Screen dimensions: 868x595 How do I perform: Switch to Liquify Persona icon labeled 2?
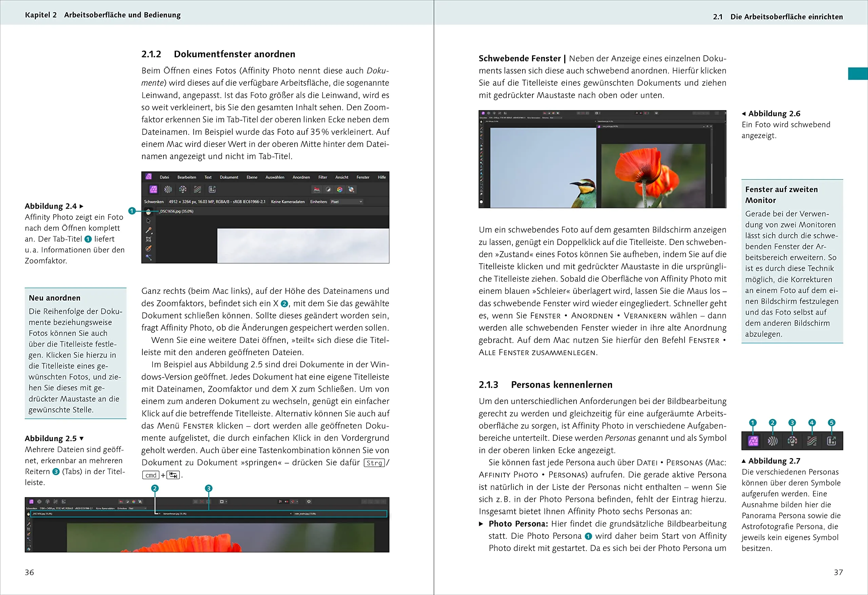[772, 441]
